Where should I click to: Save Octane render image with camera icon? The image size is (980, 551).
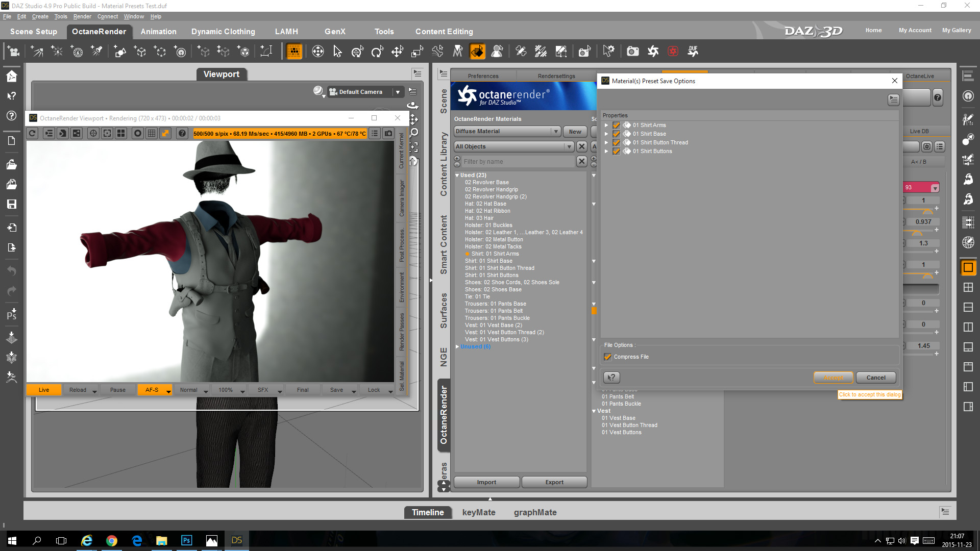coord(388,133)
